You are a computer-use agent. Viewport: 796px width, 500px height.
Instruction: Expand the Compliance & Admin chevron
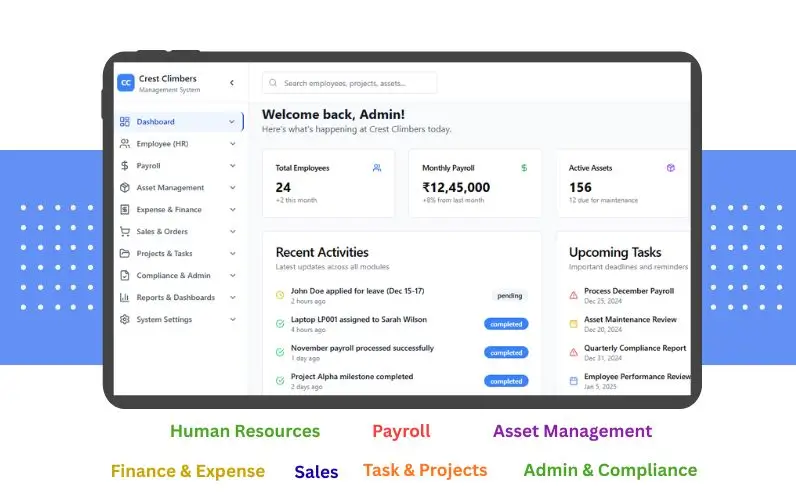click(233, 275)
